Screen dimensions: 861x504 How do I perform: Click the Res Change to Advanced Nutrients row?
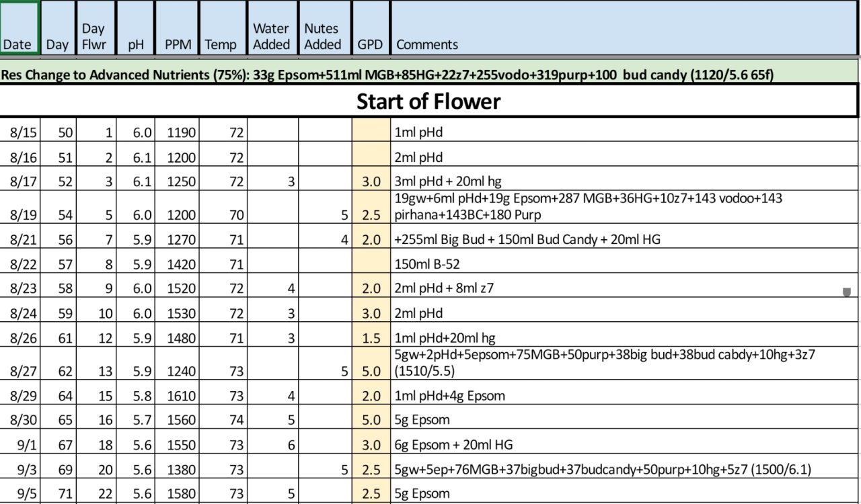click(429, 71)
